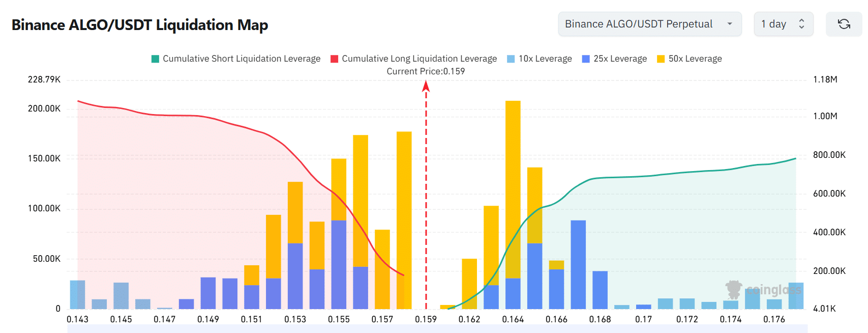Click the tall blue bar near 0.167
Screen dimensions: 868x333
(578, 265)
